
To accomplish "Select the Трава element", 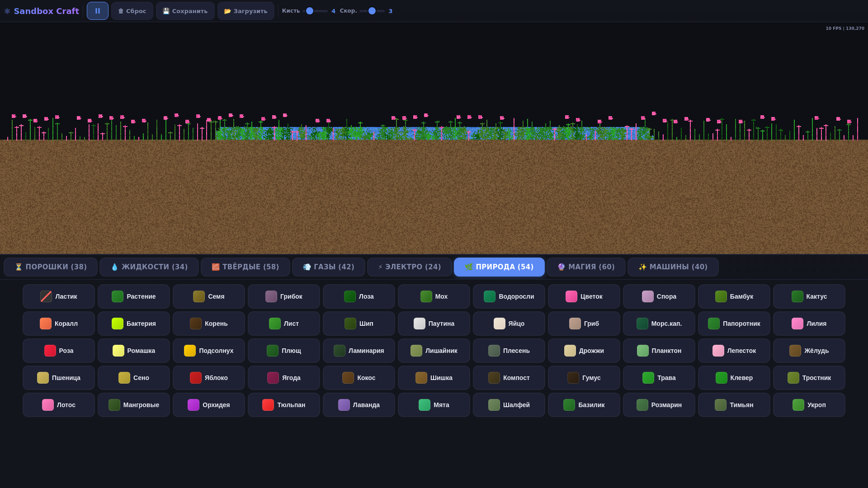I will (659, 378).
